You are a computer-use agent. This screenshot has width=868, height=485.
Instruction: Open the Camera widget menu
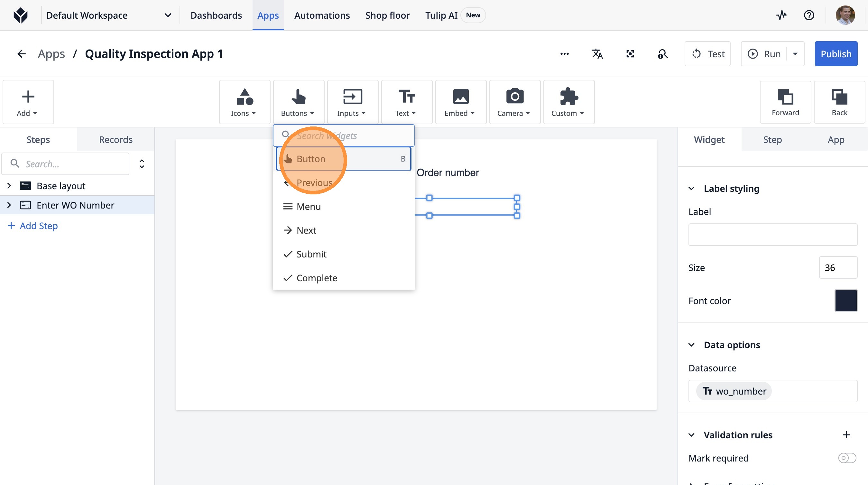(x=514, y=102)
